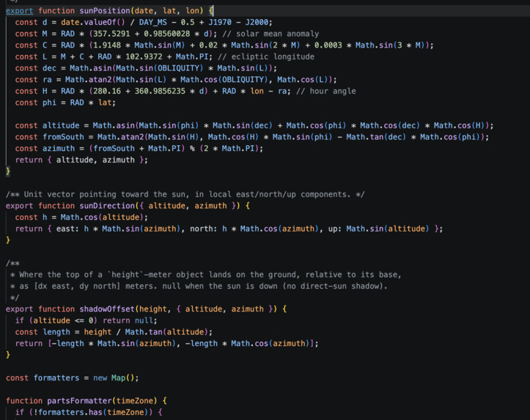Click the '// ecliptic longitude' comment

coord(266,56)
